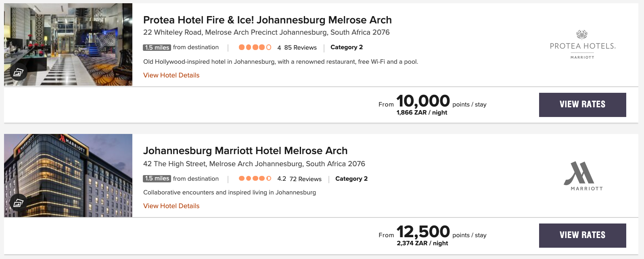644x259 pixels.
Task: Click View Rates for the 10,000 points hotel
Action: (582, 104)
